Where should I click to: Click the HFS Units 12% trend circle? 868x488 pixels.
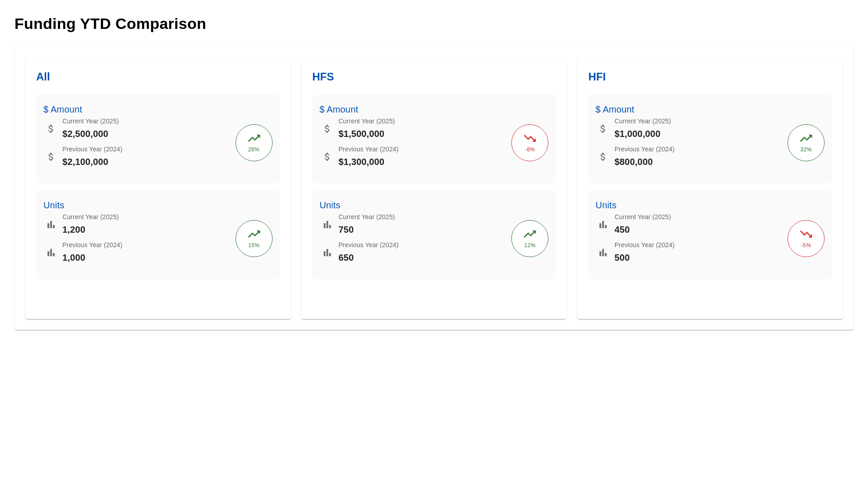coord(529,239)
